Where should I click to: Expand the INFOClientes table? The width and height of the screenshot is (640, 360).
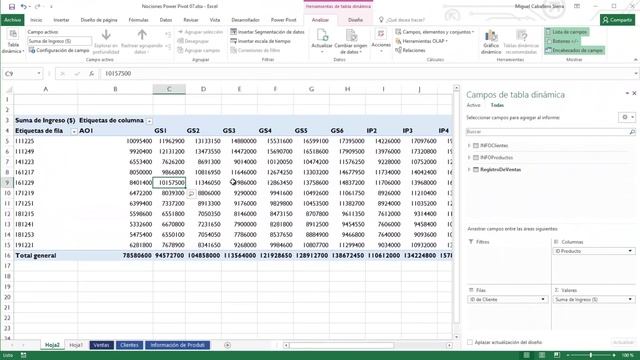coord(469,146)
